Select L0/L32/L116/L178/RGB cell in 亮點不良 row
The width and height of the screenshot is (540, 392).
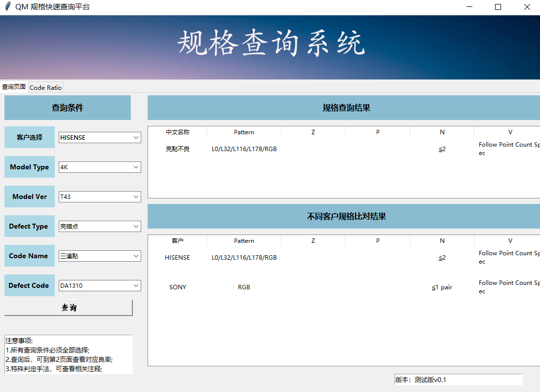point(244,149)
